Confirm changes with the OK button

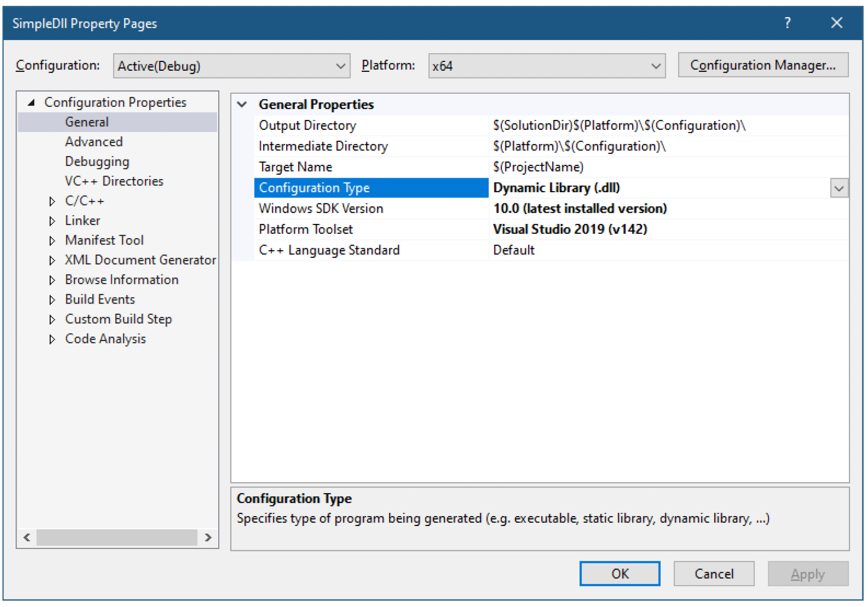point(620,573)
